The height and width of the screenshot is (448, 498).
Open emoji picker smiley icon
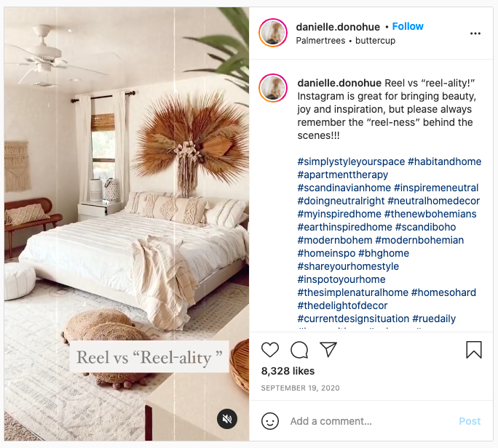[270, 421]
